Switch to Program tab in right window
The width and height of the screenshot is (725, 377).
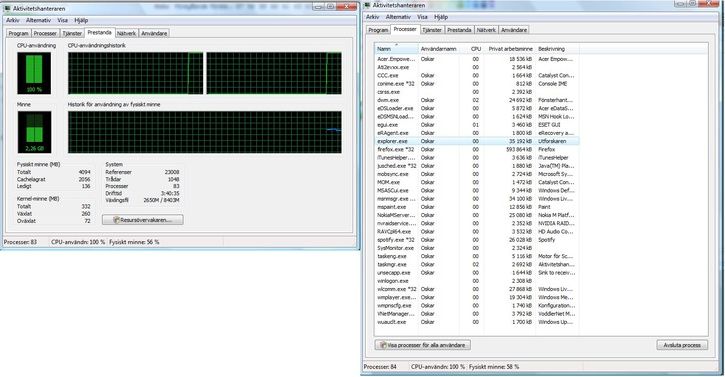[x=378, y=30]
